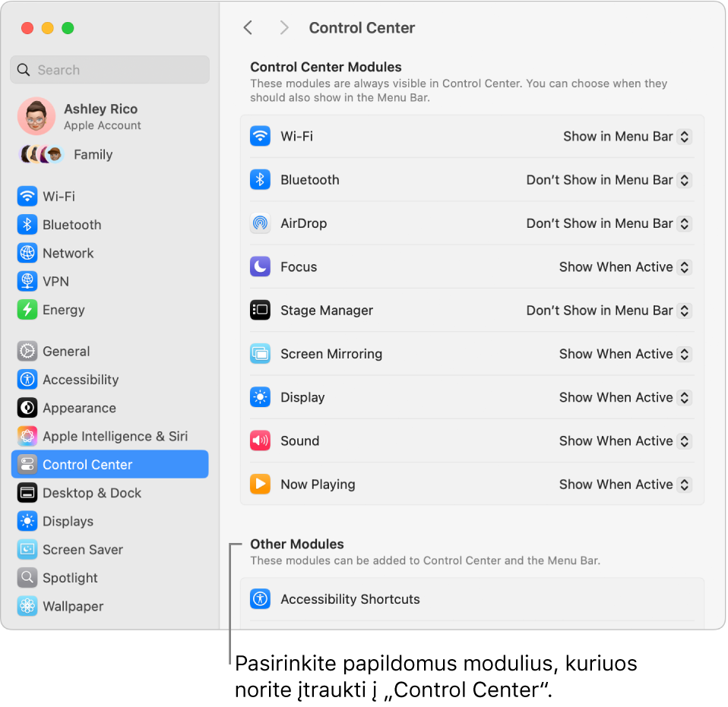
Task: Change Display module to Show When Active
Action: point(623,397)
